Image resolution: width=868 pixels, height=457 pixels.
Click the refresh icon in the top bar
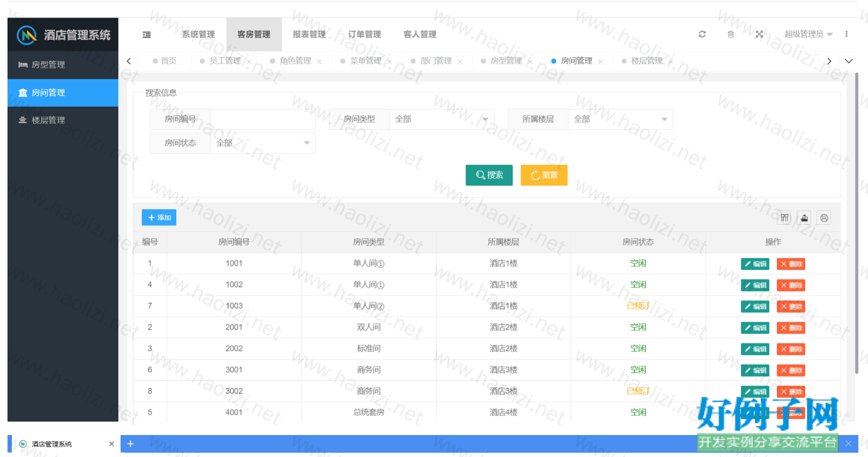tap(702, 34)
